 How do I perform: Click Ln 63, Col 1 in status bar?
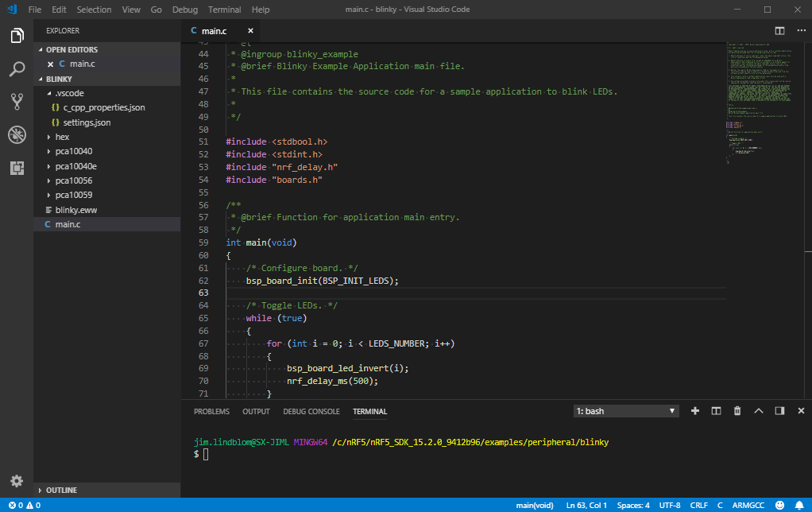pos(586,506)
